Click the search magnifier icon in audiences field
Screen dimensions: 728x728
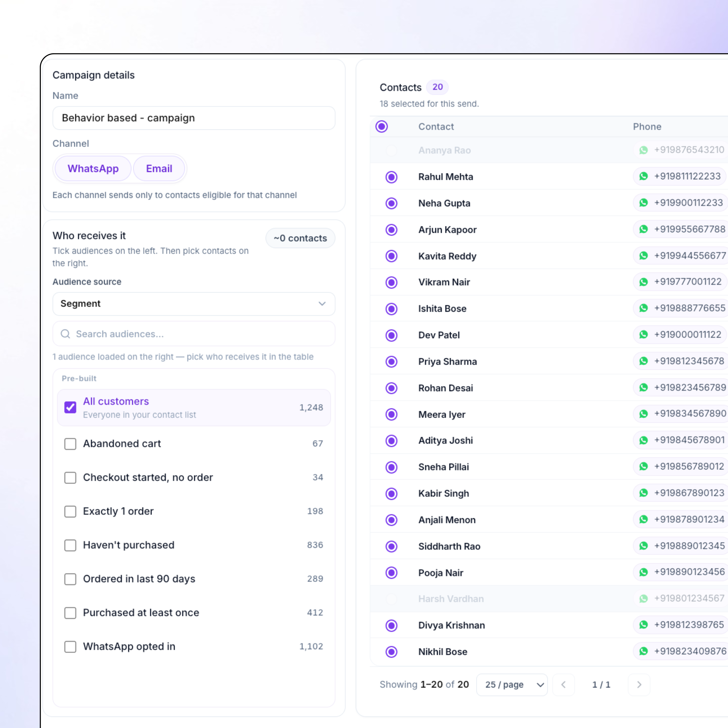point(66,334)
